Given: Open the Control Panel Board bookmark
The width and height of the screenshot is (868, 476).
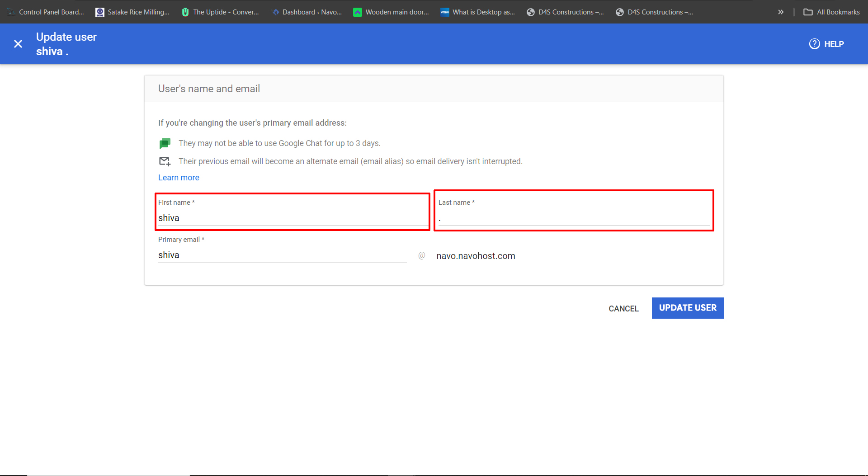Looking at the screenshot, I should coord(46,12).
